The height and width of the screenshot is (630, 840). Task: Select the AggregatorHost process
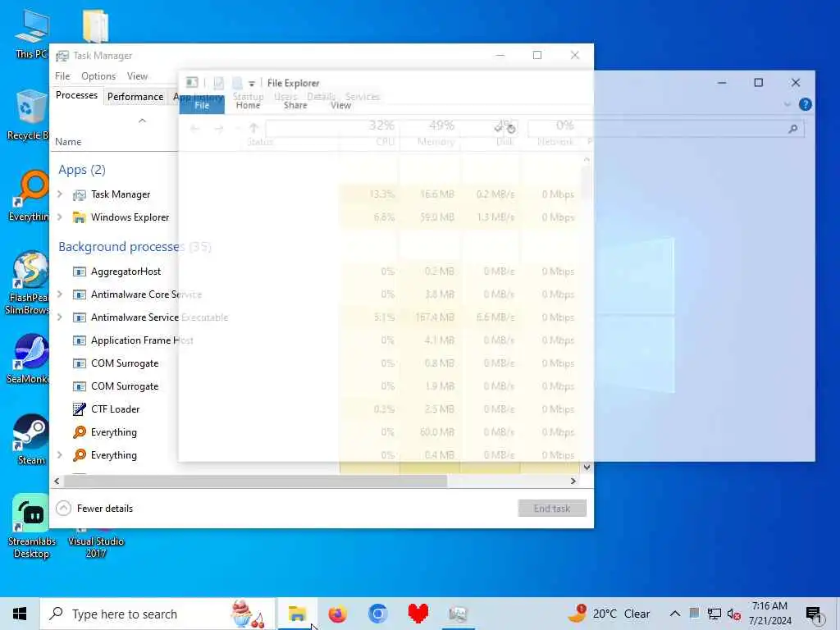click(126, 272)
